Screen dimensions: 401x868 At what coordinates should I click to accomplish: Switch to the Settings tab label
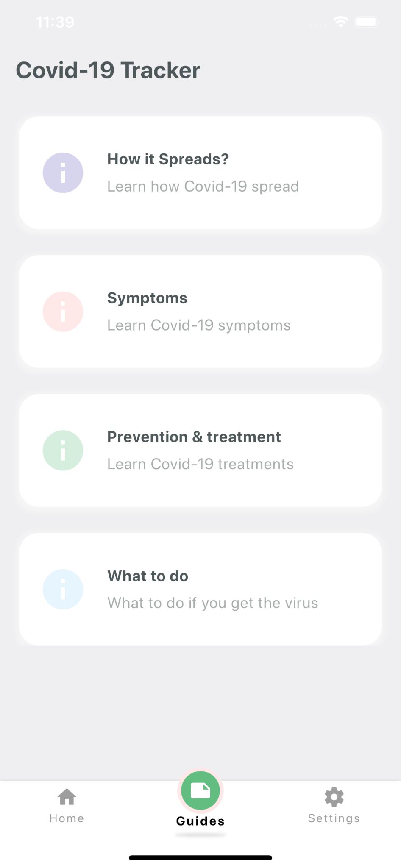[x=334, y=818]
